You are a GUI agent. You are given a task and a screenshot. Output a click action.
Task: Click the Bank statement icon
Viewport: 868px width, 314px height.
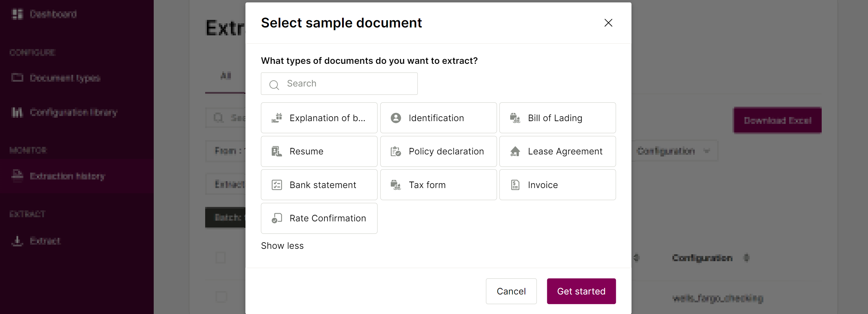point(277,185)
